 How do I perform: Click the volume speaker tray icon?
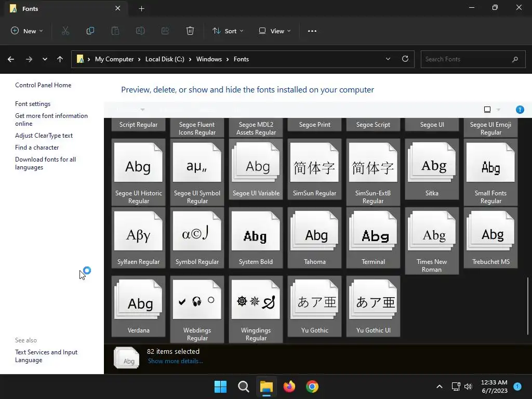point(468,387)
